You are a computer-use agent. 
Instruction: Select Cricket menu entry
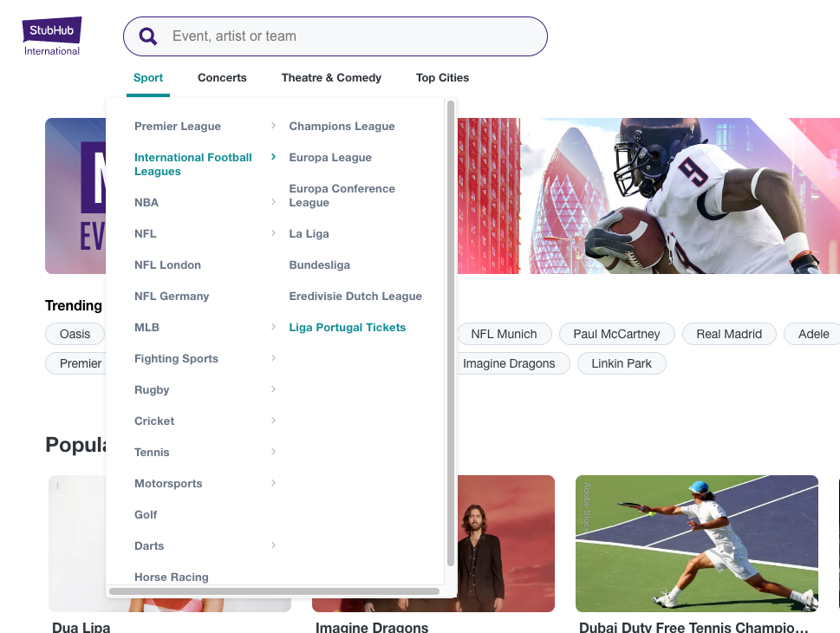154,421
